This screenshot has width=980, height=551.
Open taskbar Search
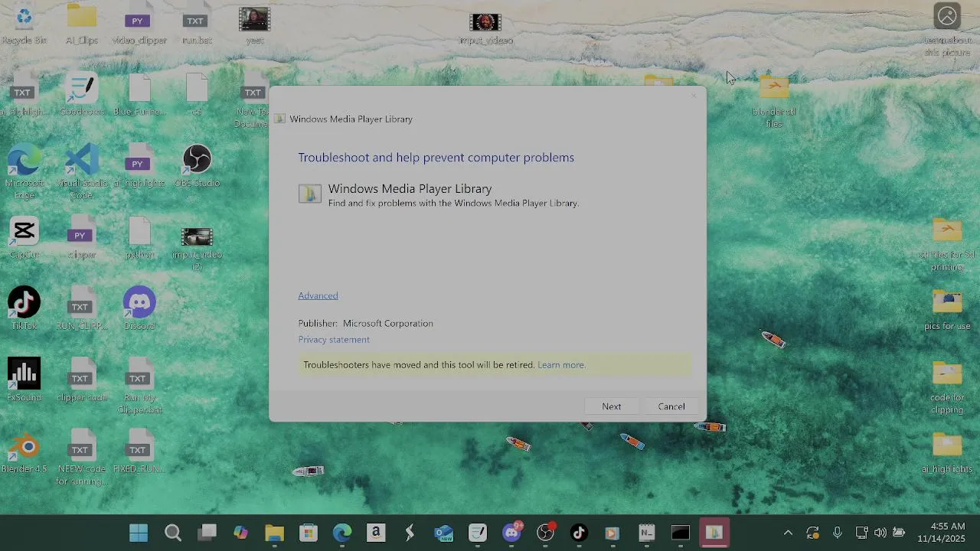click(x=173, y=533)
